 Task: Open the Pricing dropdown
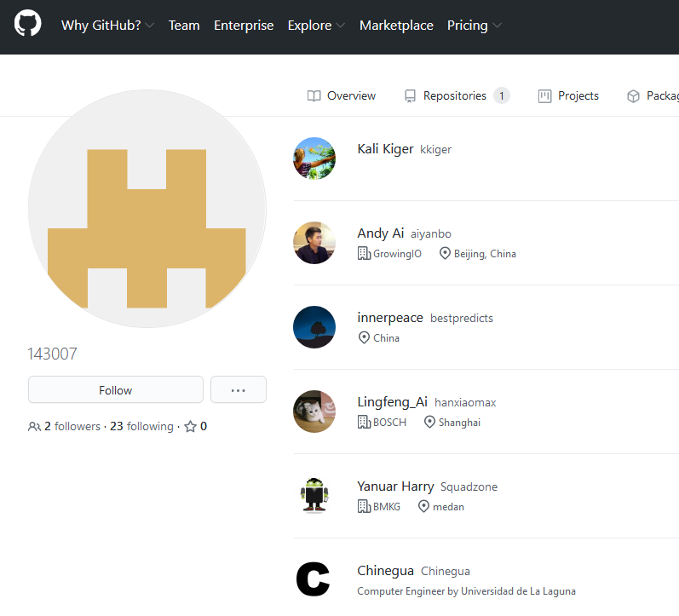[x=475, y=26]
